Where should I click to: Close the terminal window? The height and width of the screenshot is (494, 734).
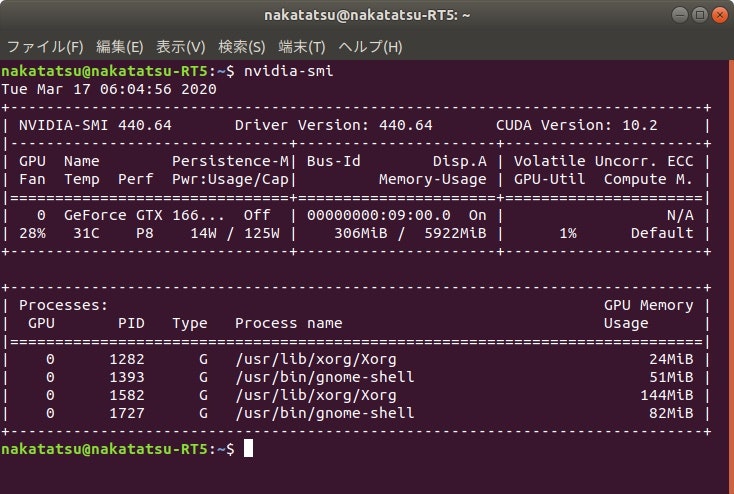pos(720,15)
